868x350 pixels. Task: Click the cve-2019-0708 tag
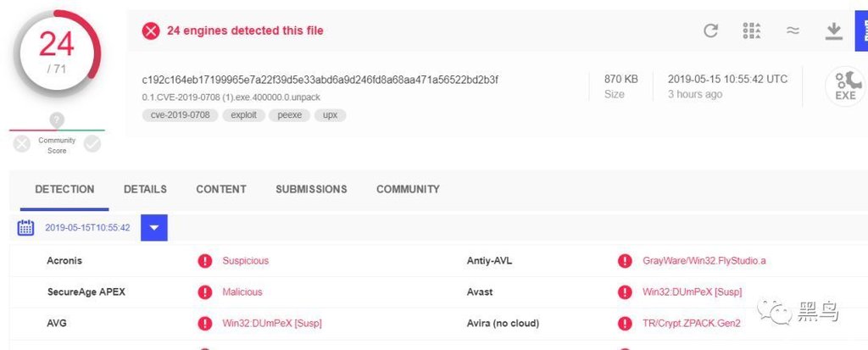[179, 115]
